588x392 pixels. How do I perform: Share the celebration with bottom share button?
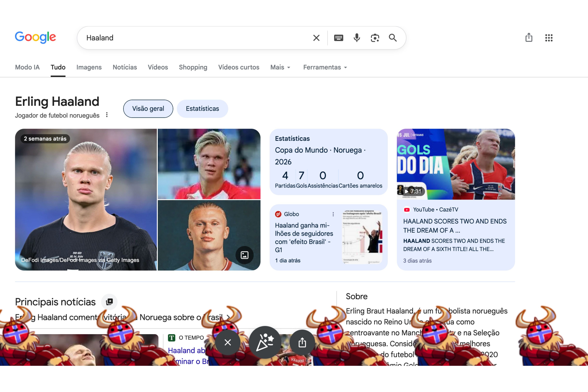[302, 342]
